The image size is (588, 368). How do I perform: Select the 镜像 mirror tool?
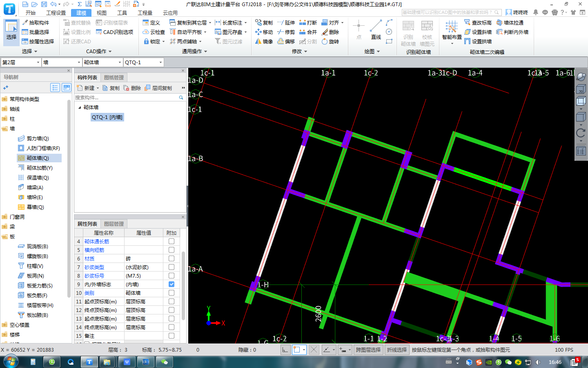point(264,41)
